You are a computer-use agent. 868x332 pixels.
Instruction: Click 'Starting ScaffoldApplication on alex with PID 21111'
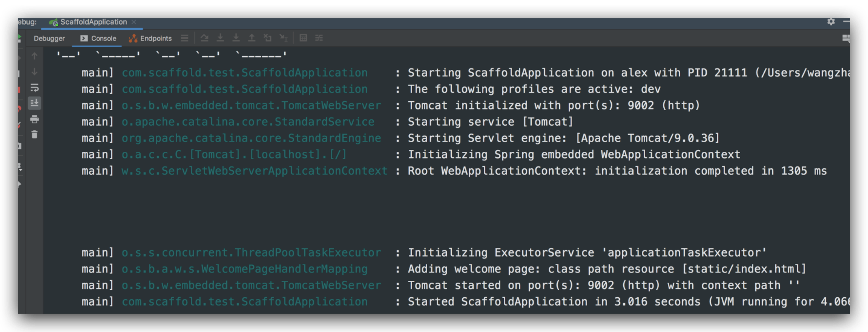(x=577, y=73)
